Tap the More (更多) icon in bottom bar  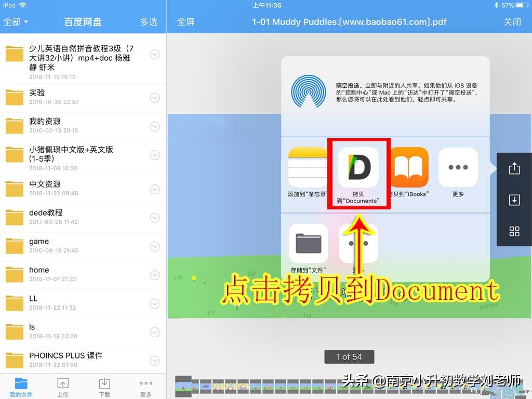pyautogui.click(x=146, y=385)
